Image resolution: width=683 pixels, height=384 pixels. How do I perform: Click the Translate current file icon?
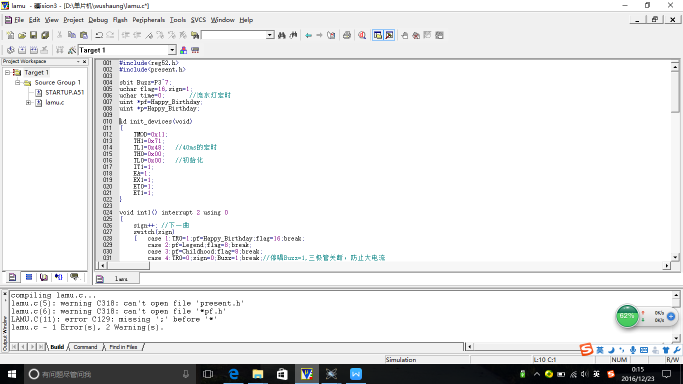click(x=10, y=50)
